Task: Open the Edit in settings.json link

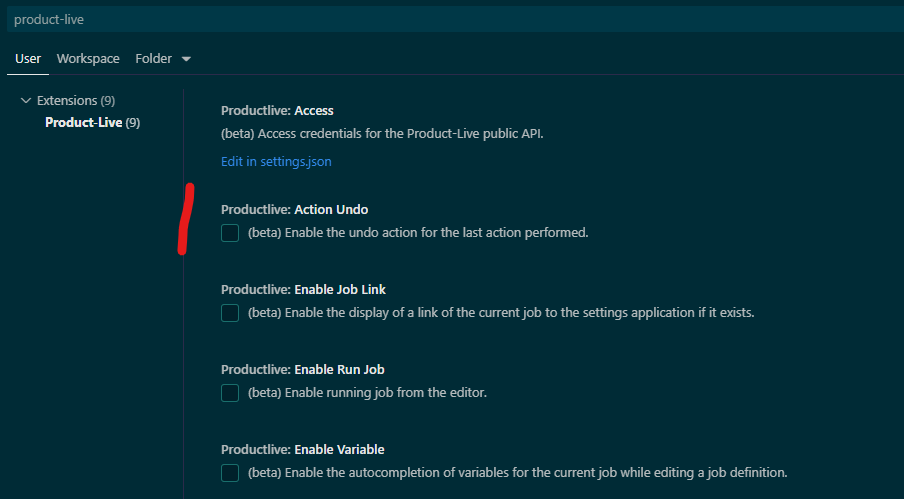Action: 276,161
